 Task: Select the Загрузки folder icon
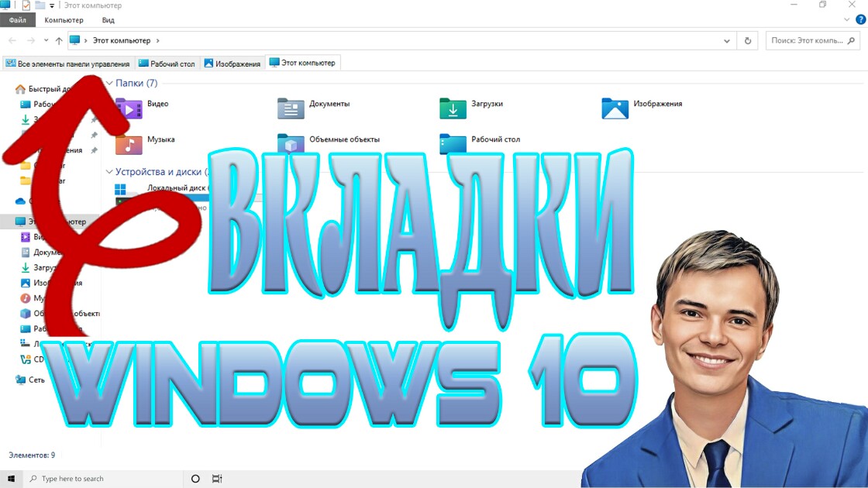[x=453, y=108]
